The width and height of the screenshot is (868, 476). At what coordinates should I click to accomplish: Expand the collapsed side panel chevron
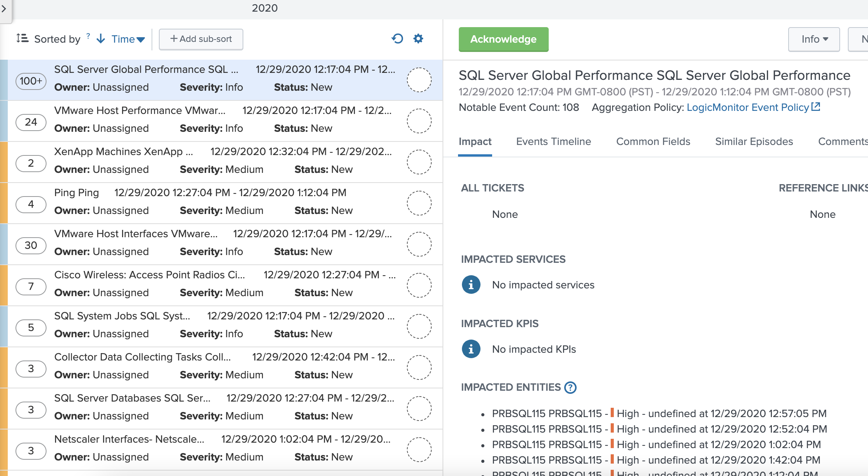pos(4,9)
